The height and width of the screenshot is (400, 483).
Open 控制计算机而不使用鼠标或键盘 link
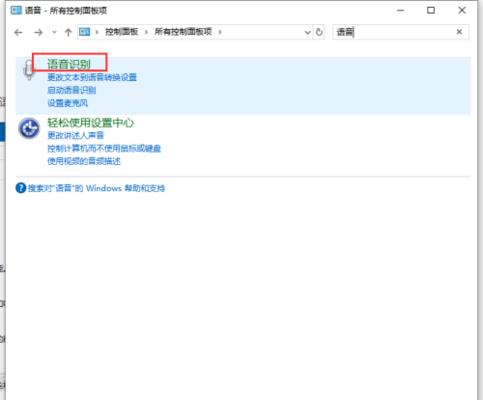click(x=104, y=148)
